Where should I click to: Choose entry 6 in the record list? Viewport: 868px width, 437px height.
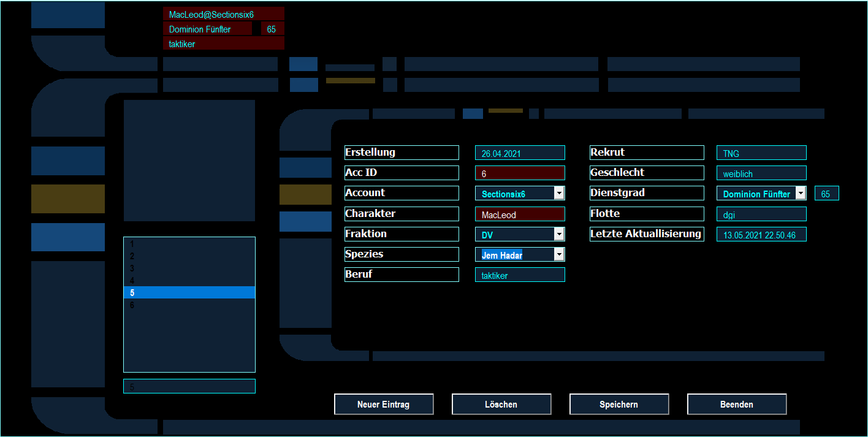point(189,305)
